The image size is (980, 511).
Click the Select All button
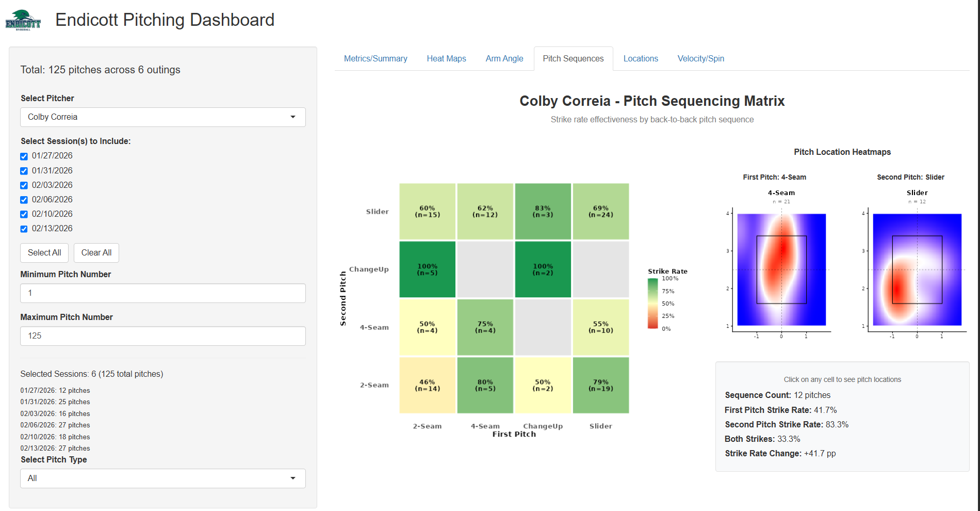44,253
